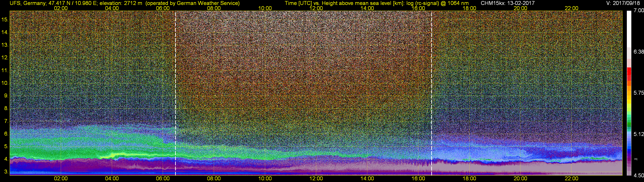Click the 5 km height axis label

(6, 147)
